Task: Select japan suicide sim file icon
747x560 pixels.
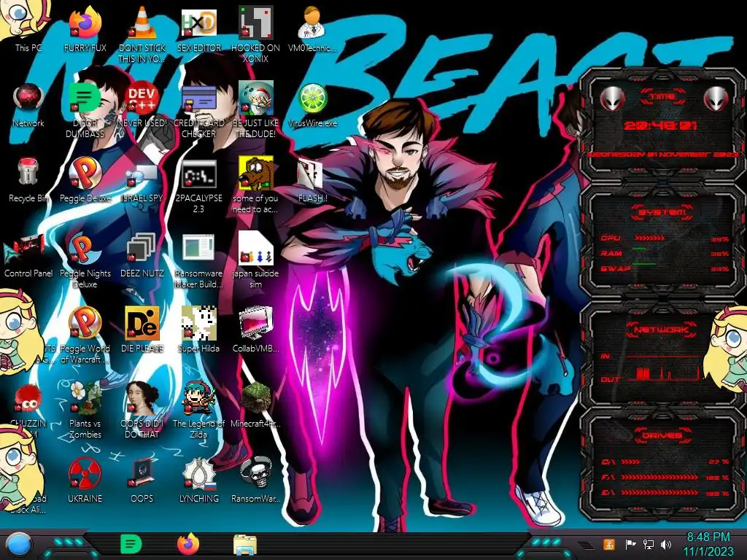Action: tap(255, 260)
